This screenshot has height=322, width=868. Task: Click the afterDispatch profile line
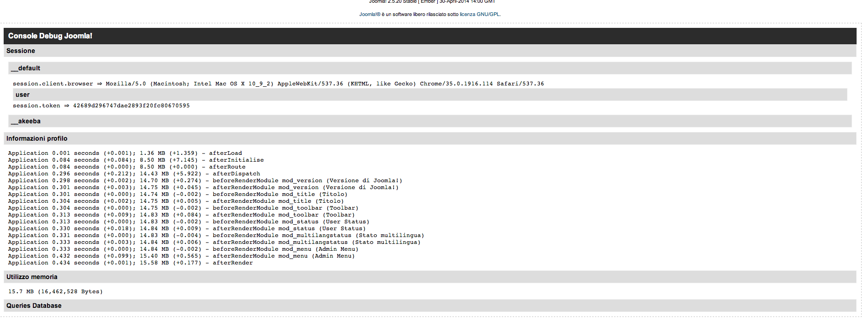(134, 174)
